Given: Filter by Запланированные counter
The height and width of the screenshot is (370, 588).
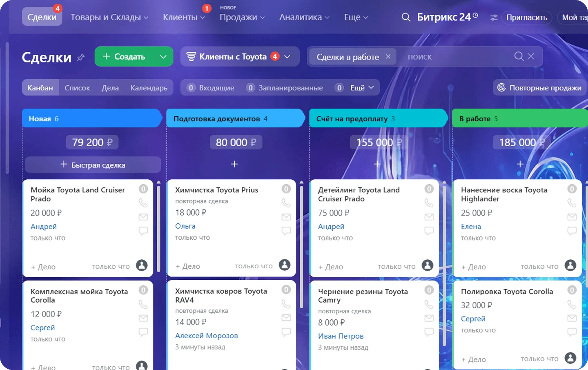Looking at the screenshot, I should click(285, 88).
